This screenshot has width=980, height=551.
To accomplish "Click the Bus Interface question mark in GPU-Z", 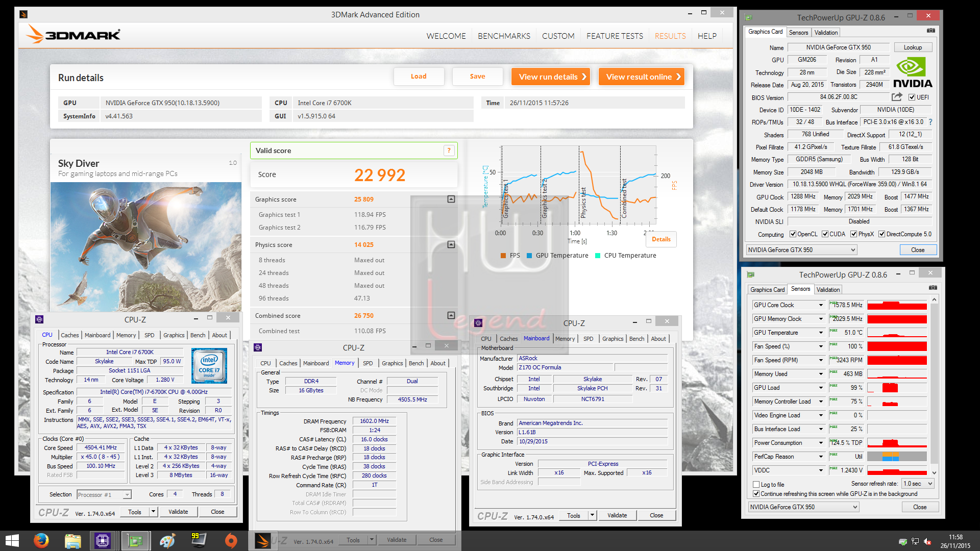I will pyautogui.click(x=930, y=122).
